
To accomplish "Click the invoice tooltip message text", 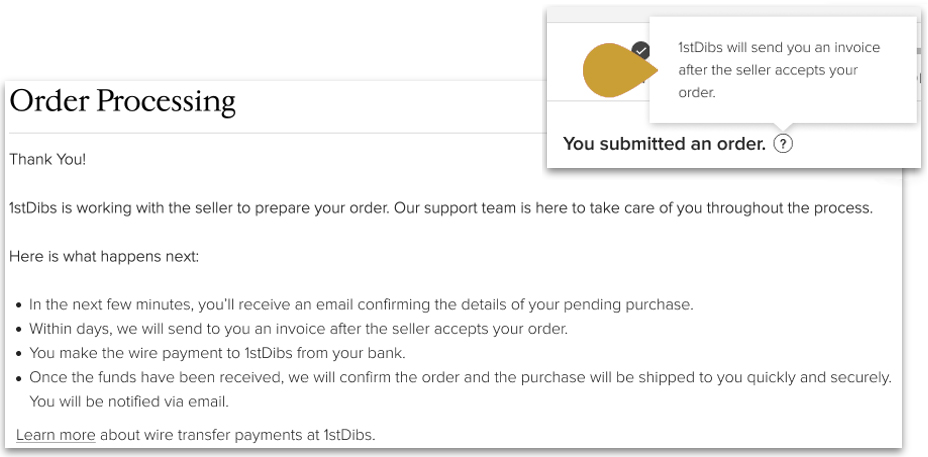I will coord(779,70).
